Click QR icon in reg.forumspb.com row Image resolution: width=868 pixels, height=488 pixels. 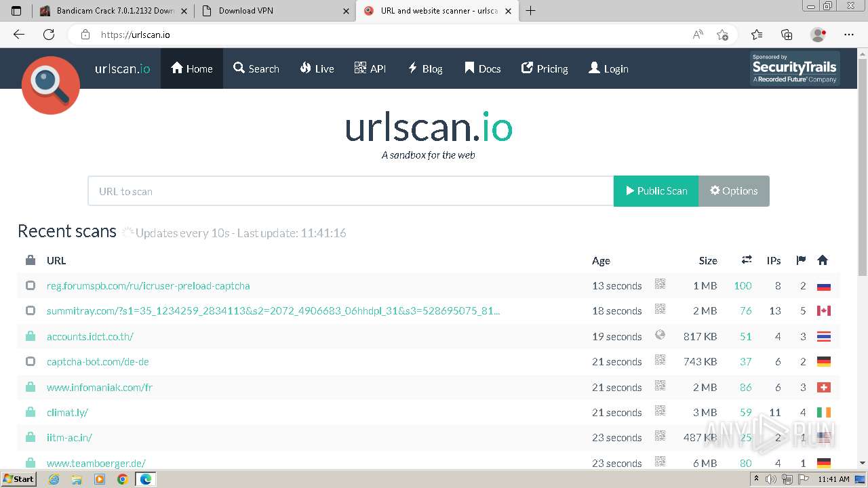660,285
